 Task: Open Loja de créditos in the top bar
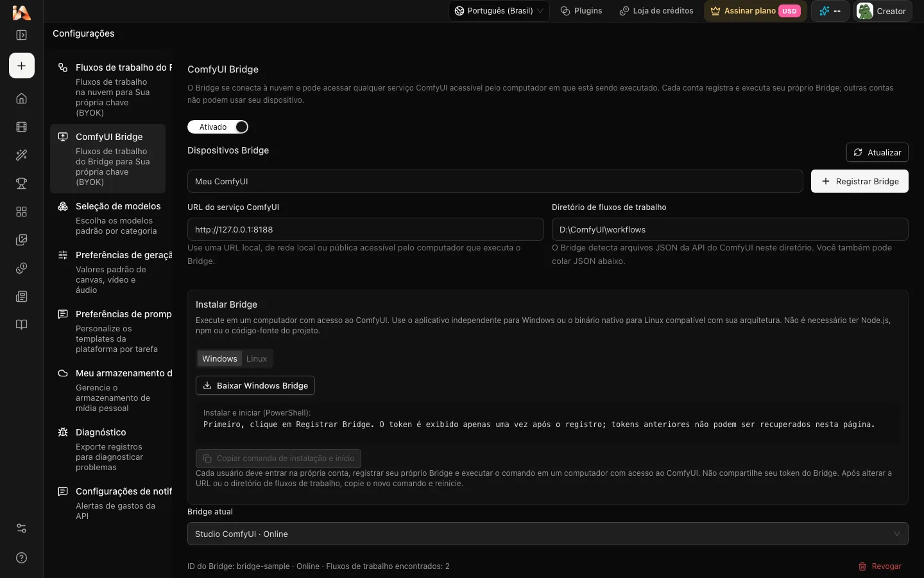656,11
